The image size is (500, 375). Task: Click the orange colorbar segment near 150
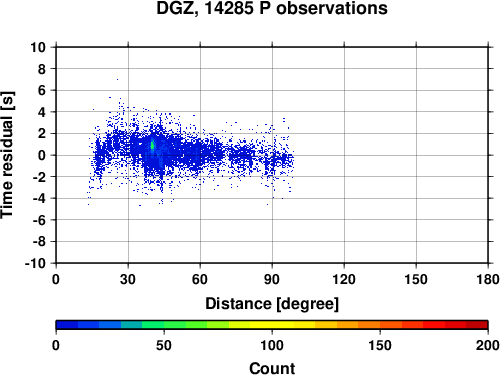coord(380,325)
